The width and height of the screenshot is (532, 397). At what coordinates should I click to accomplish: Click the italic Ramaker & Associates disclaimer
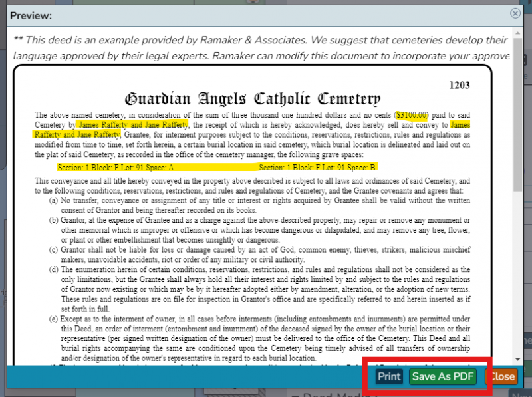point(261,48)
